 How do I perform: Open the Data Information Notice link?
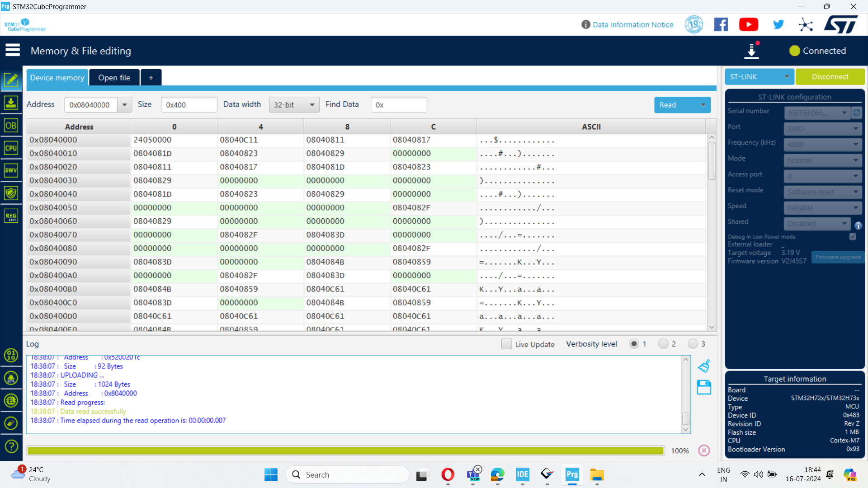pos(632,24)
